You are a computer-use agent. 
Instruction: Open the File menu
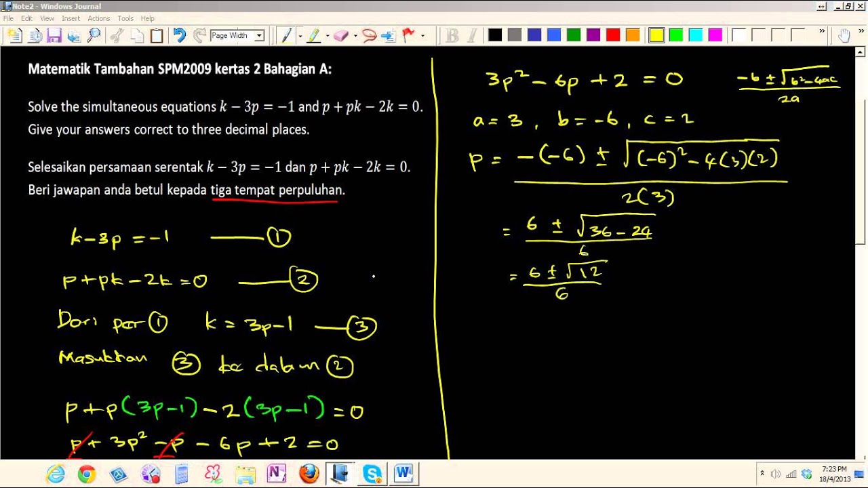pyautogui.click(x=8, y=18)
